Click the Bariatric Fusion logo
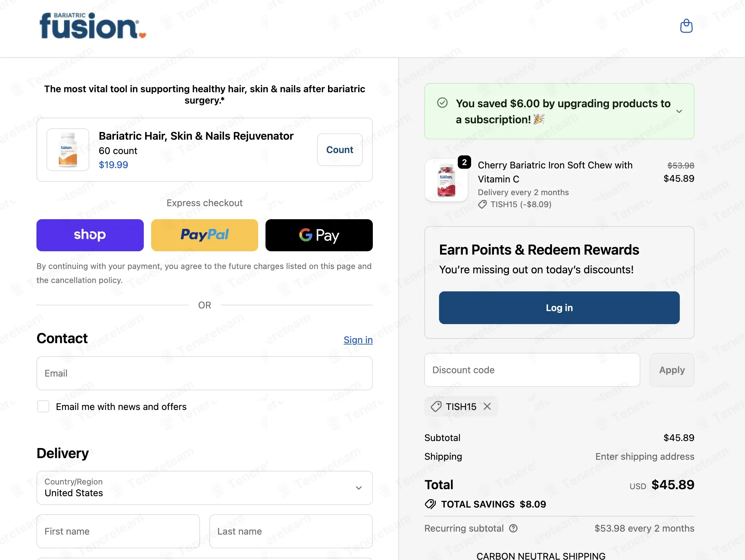The image size is (745, 560). pos(93,26)
